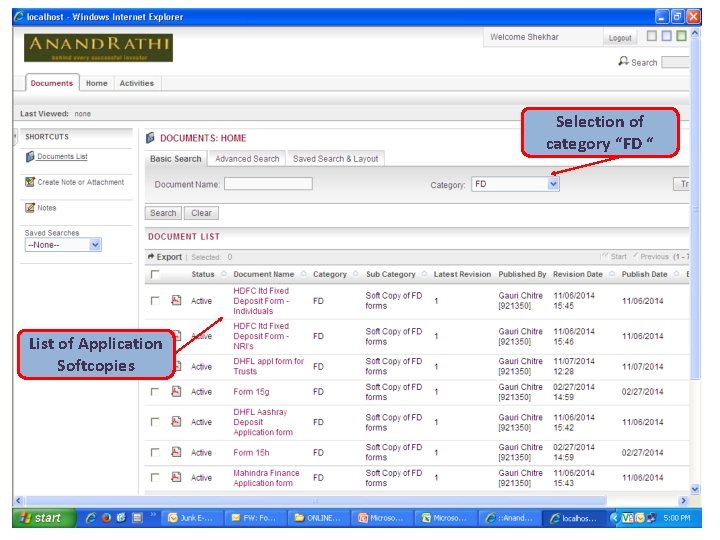Open the Form 15g document link
This screenshot has width=720, height=540.
(x=251, y=392)
